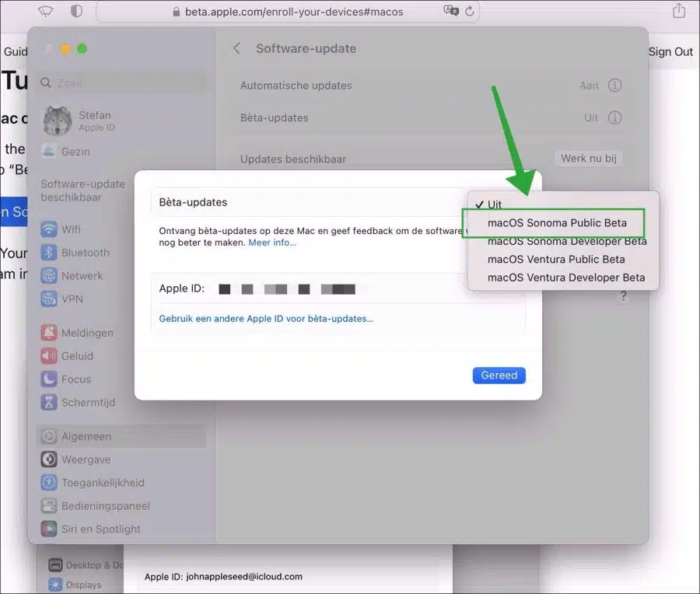Click the privacy shield icon in Safari
Screen dimensions: 700x594
coord(76,11)
